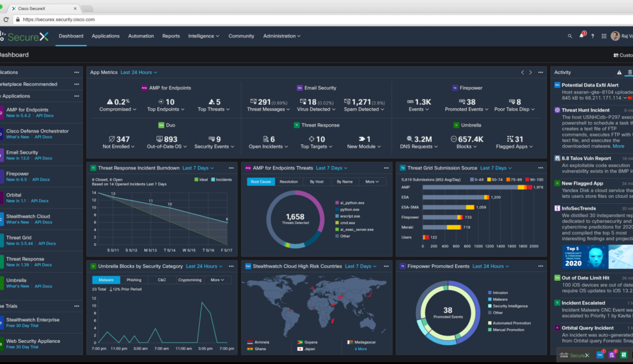Screen dimensions: 633x364
Task: Open the Applications tab
Action: (x=105, y=36)
